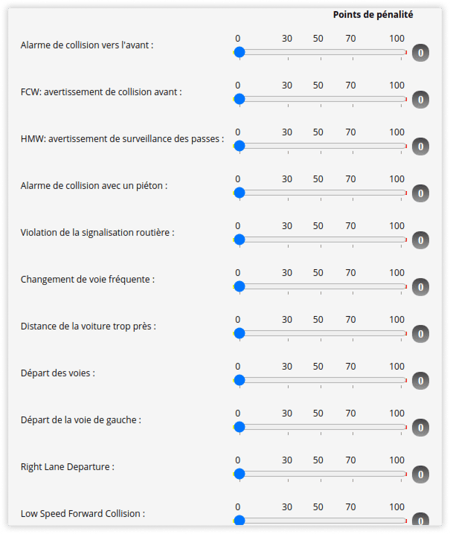The height and width of the screenshot is (534, 450).
Task: Click the value badge for Right Lane Departure
Action: point(420,474)
